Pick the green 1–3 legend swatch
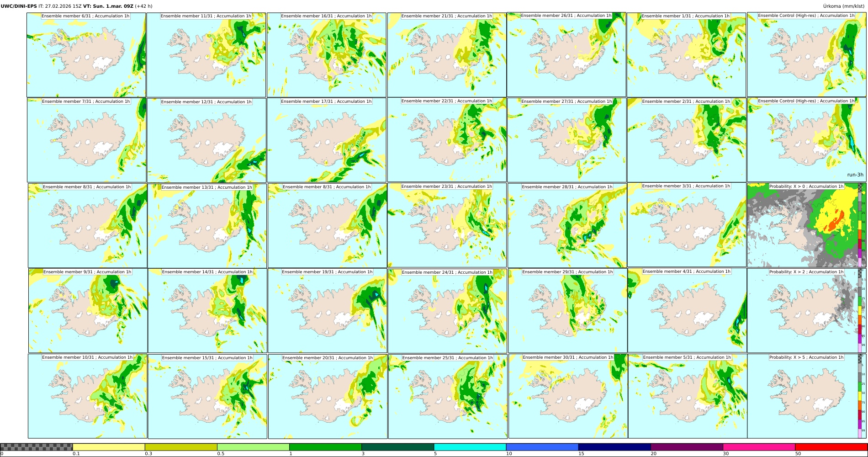Screen dimensions: 868x457 [x=325, y=447]
